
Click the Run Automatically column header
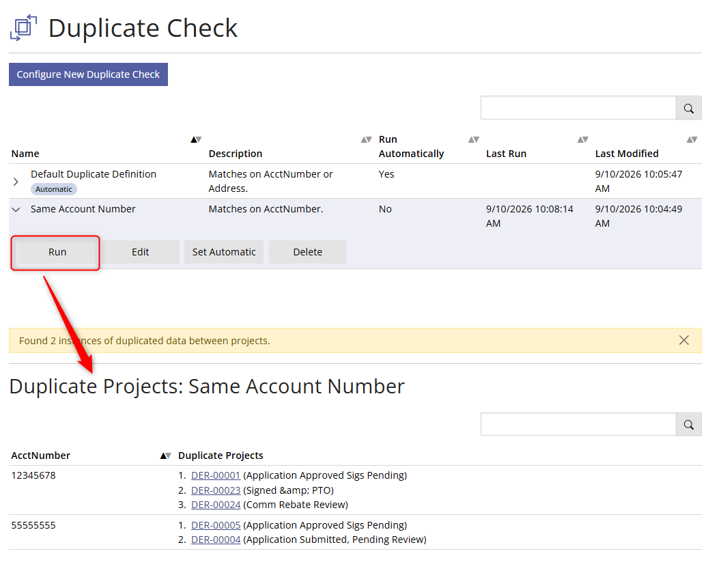point(411,146)
